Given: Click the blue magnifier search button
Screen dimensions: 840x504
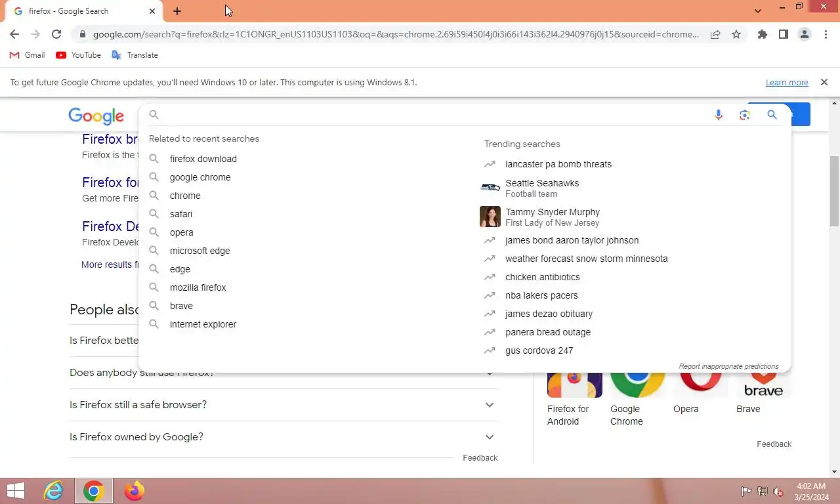Looking at the screenshot, I should [x=772, y=115].
